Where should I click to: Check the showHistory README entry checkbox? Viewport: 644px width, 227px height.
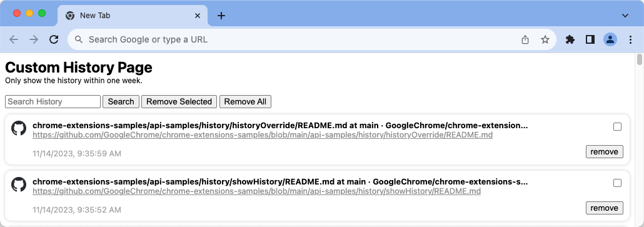617,183
